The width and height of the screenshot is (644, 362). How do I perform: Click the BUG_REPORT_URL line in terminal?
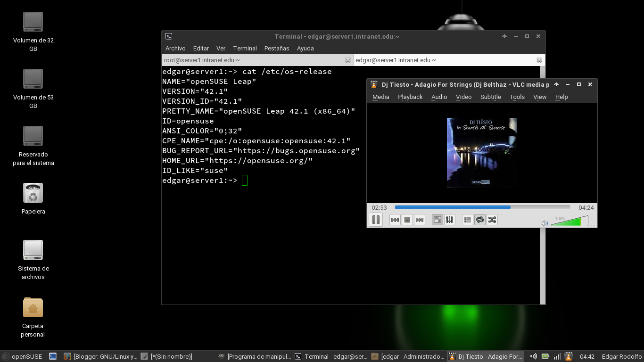pyautogui.click(x=261, y=151)
